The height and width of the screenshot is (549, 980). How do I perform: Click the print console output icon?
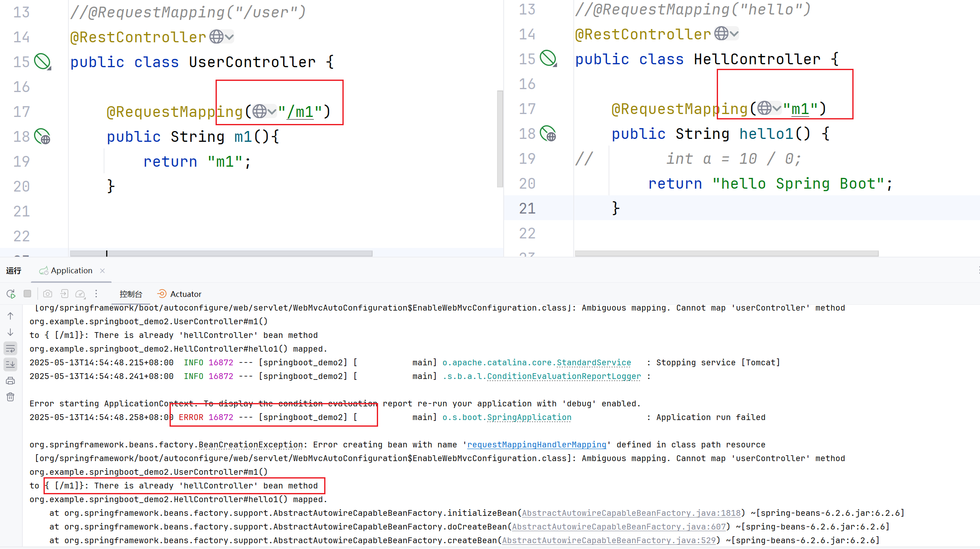tap(10, 381)
